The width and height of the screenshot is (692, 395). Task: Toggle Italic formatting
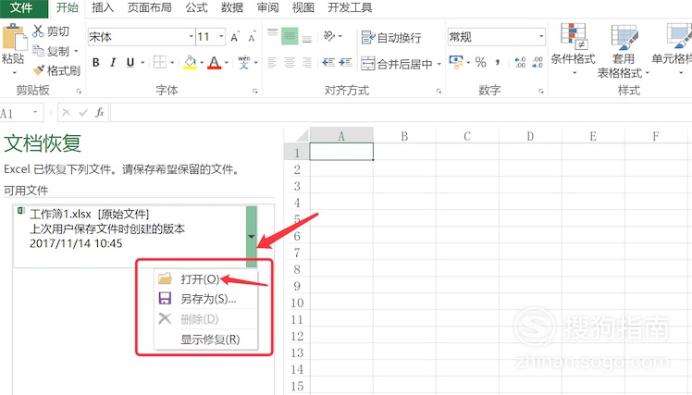[113, 63]
